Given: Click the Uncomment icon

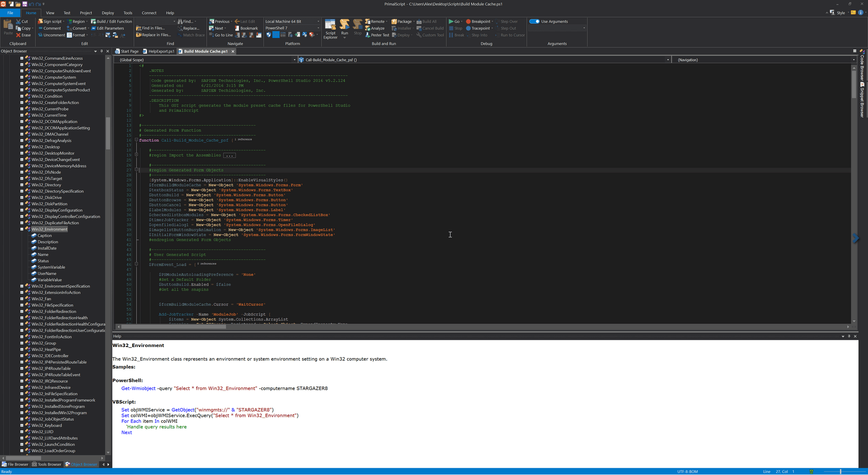Looking at the screenshot, I should pyautogui.click(x=40, y=35).
